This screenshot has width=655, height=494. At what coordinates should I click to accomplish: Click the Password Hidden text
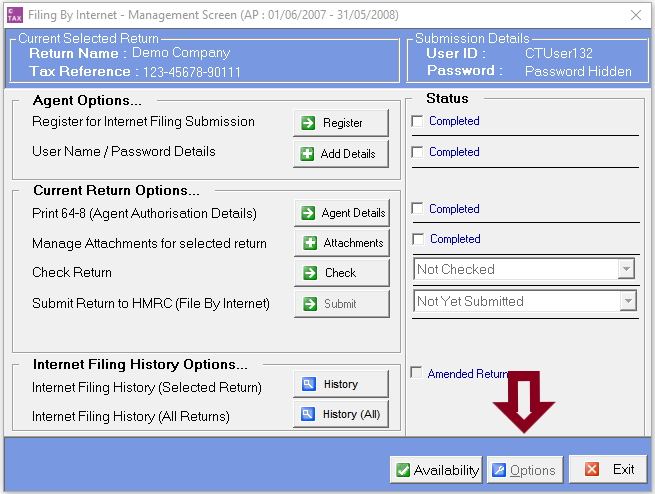[x=578, y=71]
